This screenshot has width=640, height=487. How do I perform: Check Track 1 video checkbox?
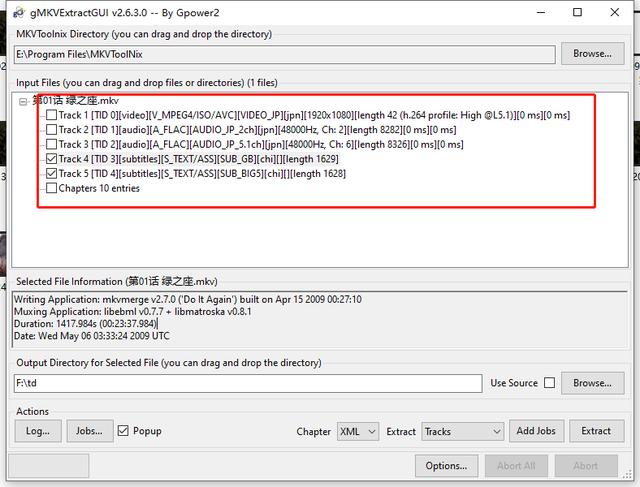pyautogui.click(x=51, y=115)
